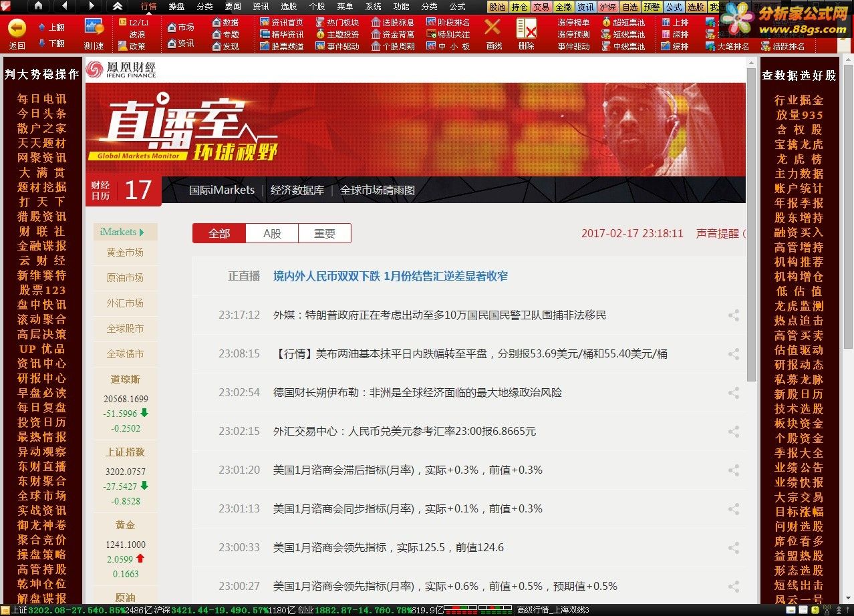Open 活跃排名 in the toolbar
The width and height of the screenshot is (854, 616).
pyautogui.click(x=782, y=47)
